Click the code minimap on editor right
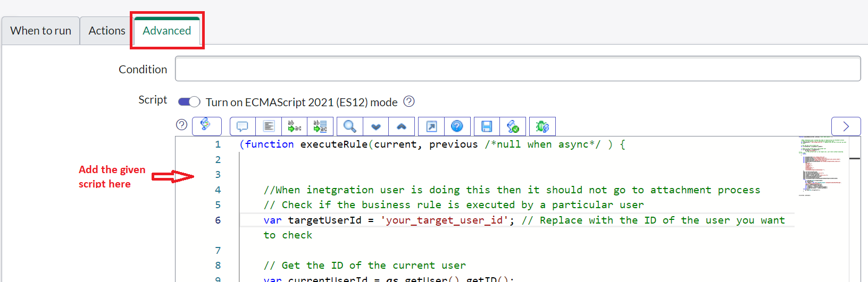 pyautogui.click(x=823, y=167)
